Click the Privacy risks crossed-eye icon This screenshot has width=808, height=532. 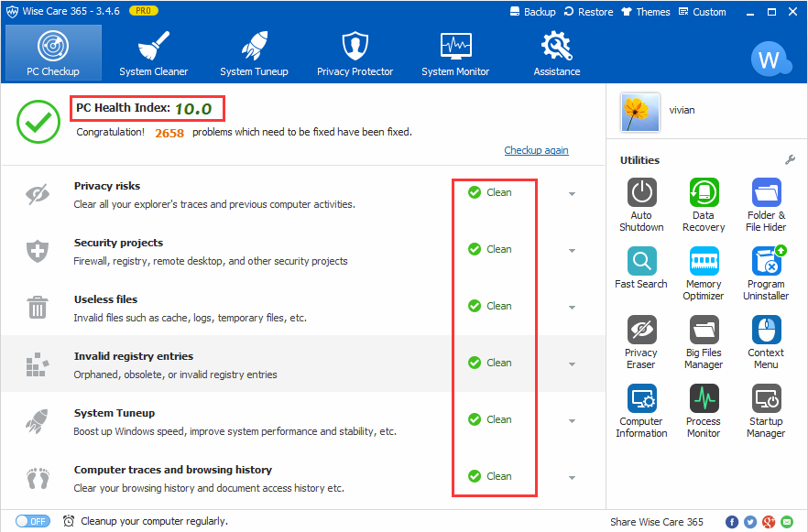[38, 194]
